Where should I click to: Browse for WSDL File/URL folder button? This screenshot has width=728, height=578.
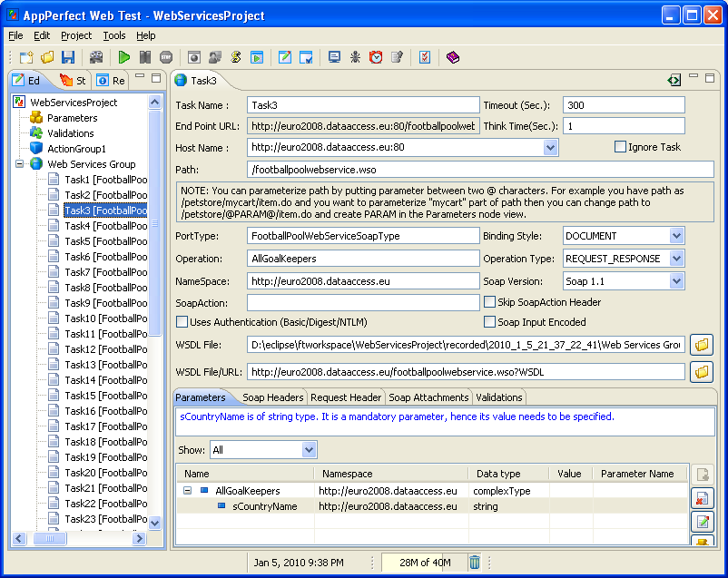(702, 372)
